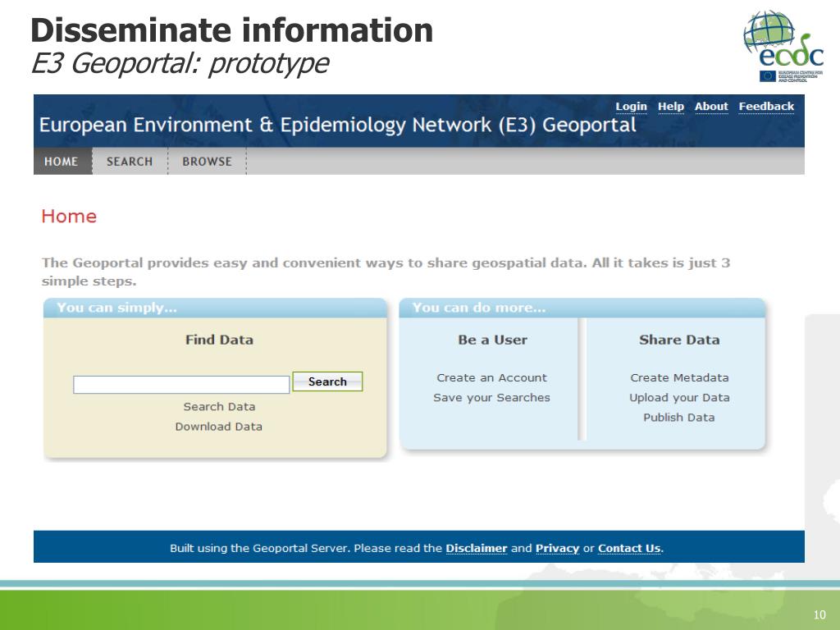Click the Feedback link
This screenshot has width=840, height=630.
click(766, 107)
